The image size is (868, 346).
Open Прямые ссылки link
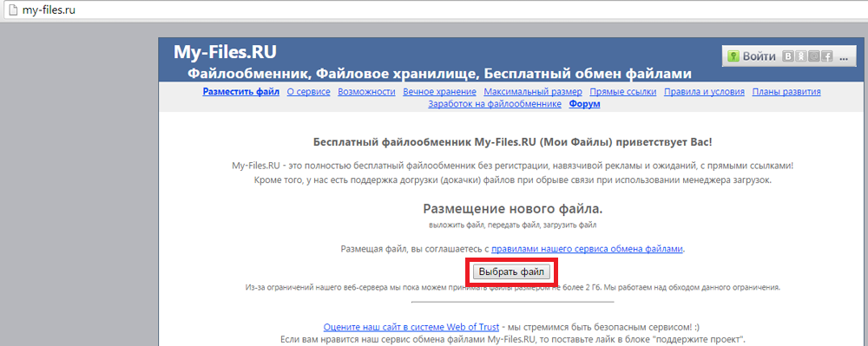[623, 92]
